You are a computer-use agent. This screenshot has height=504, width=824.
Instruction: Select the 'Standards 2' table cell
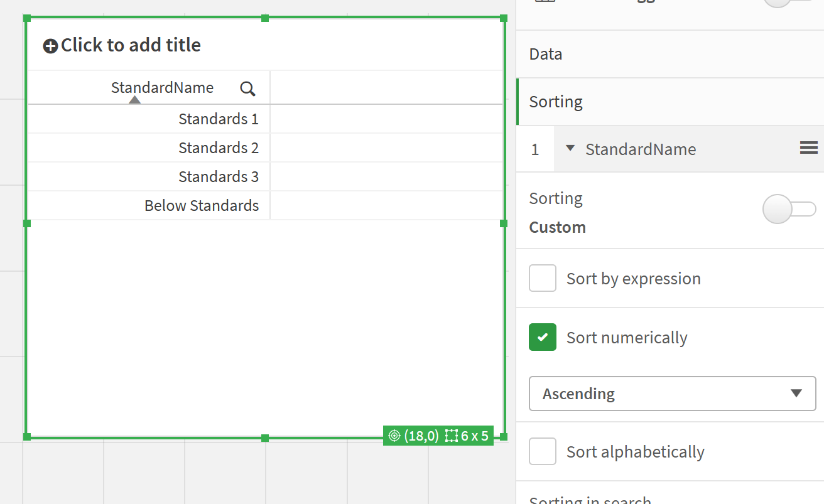coord(218,147)
